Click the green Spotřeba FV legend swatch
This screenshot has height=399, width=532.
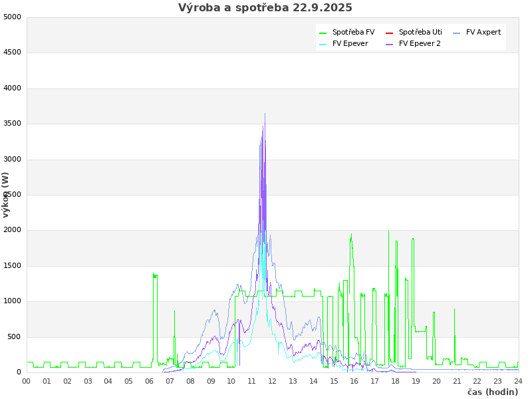[x=323, y=33]
